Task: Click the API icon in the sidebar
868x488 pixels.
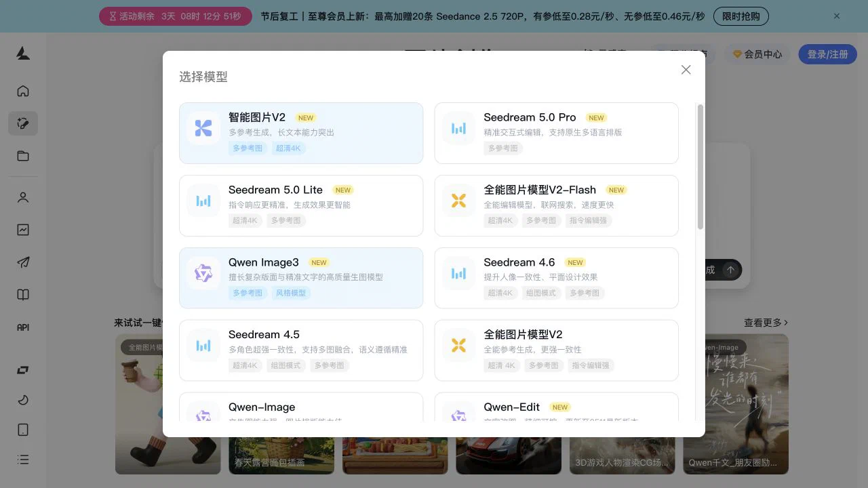Action: click(23, 327)
